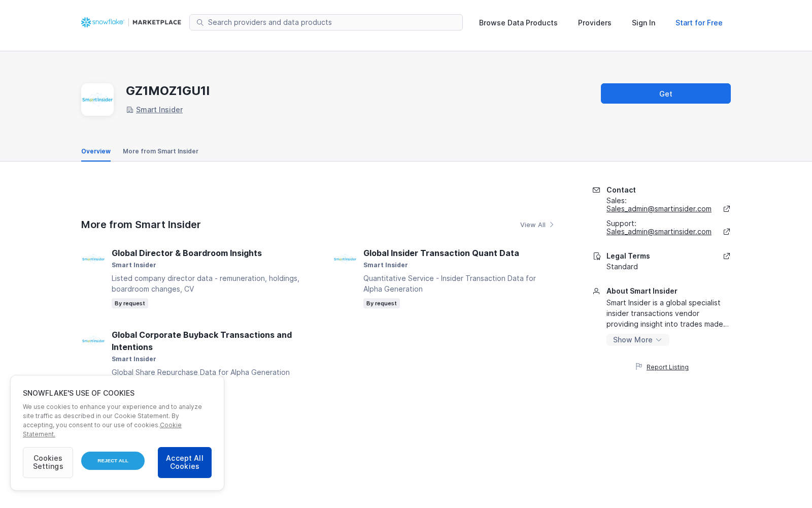Click the Sales_admin email link under Support
This screenshot has height=508, width=812.
(659, 232)
